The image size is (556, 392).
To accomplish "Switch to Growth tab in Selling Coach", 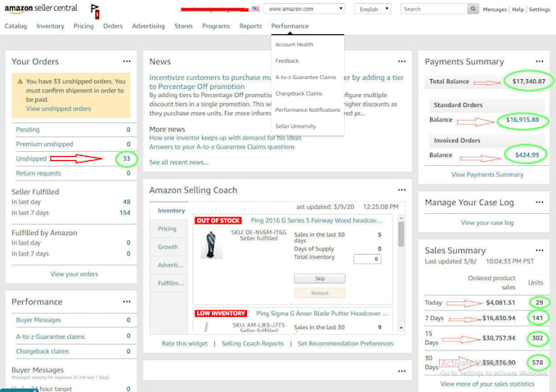I will tap(169, 247).
